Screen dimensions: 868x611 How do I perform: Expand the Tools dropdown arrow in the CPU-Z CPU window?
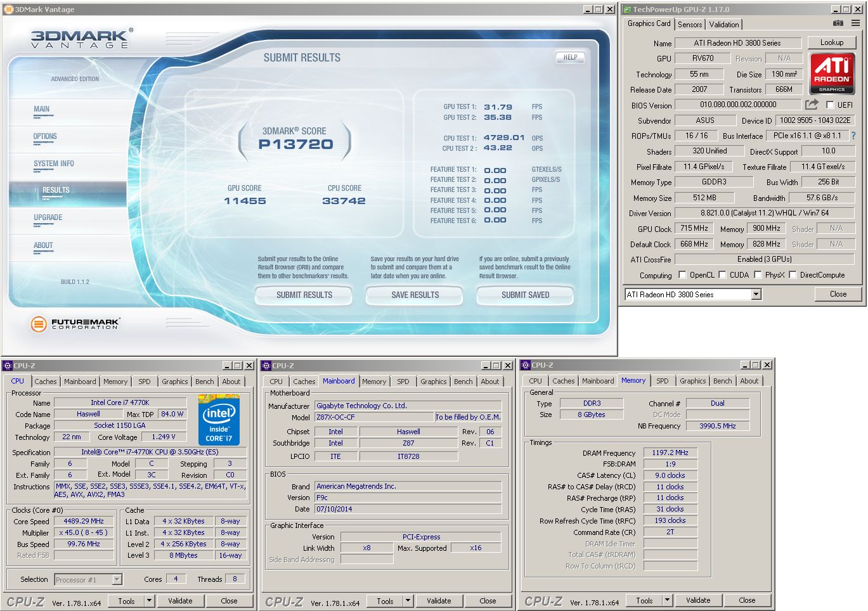(x=150, y=601)
